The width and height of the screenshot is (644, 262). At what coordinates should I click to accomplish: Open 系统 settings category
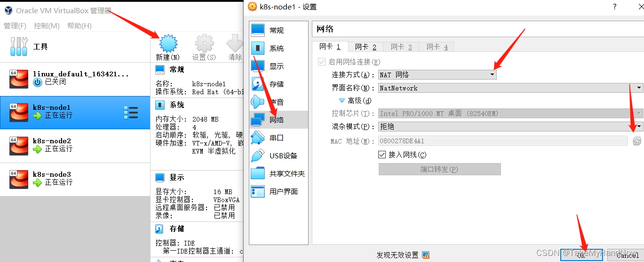coord(278,48)
